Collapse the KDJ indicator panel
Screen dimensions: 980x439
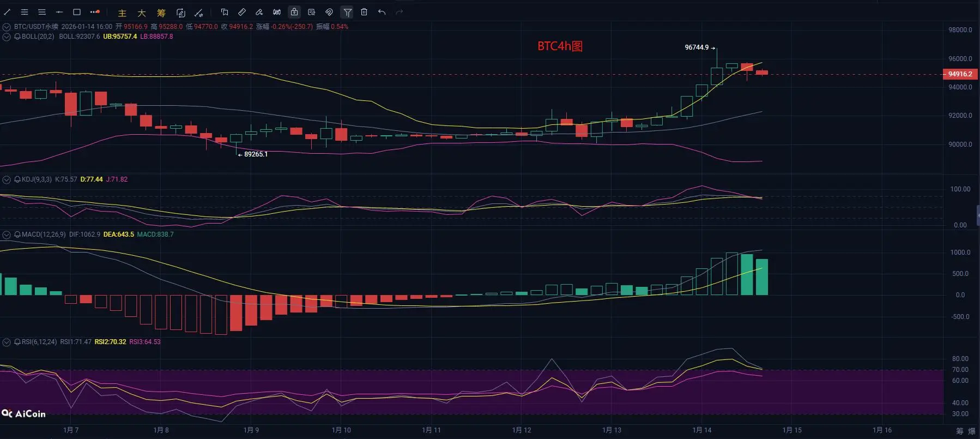(x=7, y=179)
